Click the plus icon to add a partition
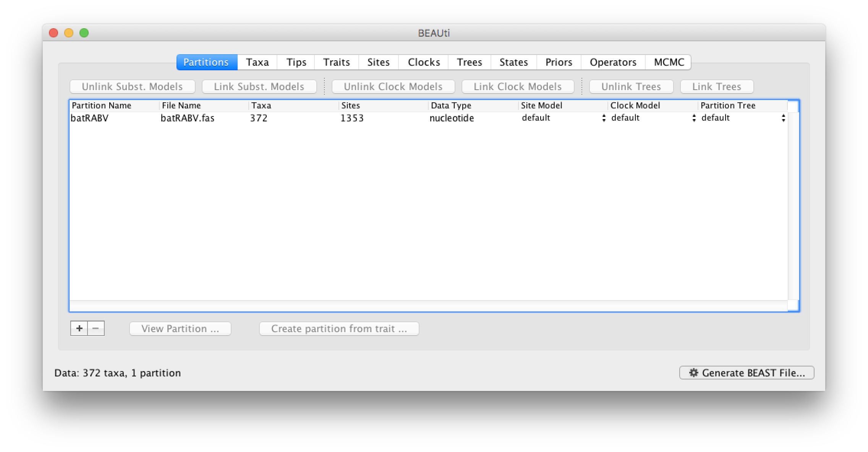The height and width of the screenshot is (452, 868). [x=79, y=328]
